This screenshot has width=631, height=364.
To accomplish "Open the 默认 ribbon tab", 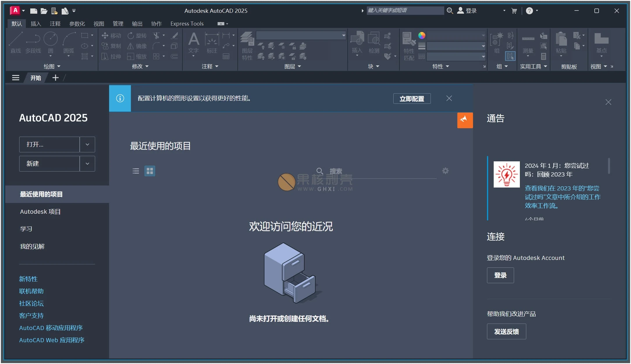I will 17,24.
